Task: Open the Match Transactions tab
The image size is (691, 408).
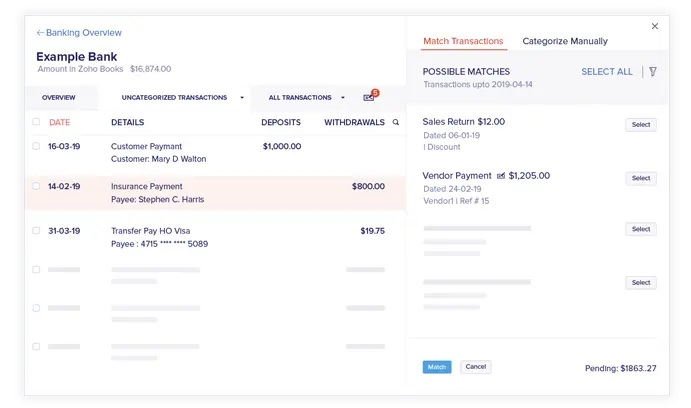Action: pyautogui.click(x=463, y=41)
